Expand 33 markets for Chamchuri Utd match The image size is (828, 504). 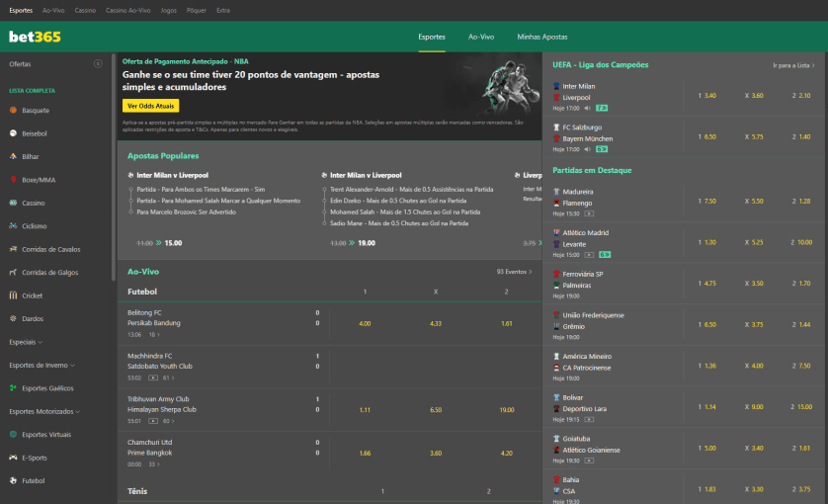coord(154,464)
